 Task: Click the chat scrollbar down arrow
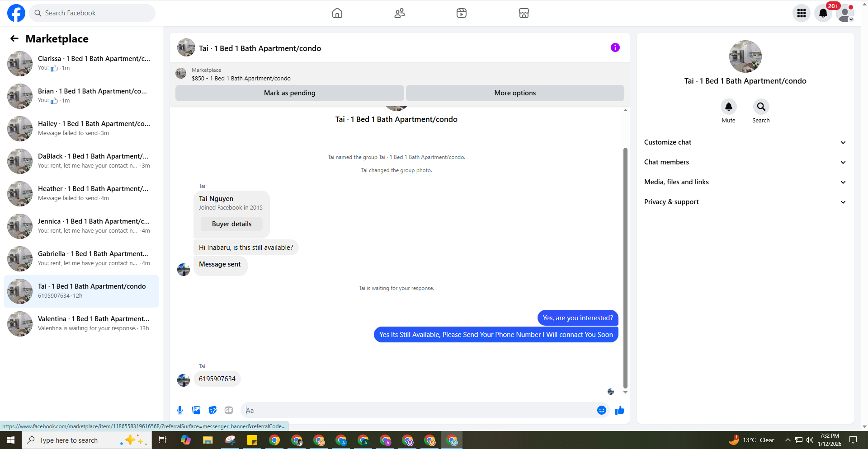pos(625,393)
